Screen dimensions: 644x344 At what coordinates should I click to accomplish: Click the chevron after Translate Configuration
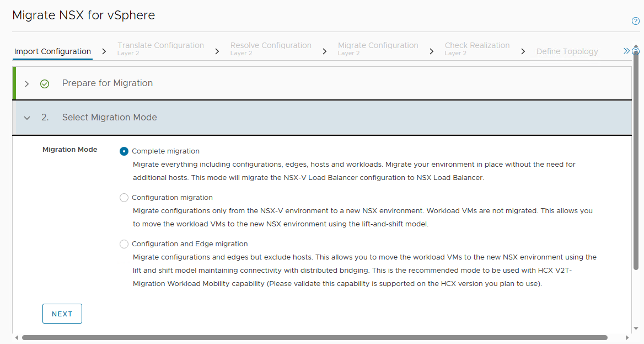(217, 51)
